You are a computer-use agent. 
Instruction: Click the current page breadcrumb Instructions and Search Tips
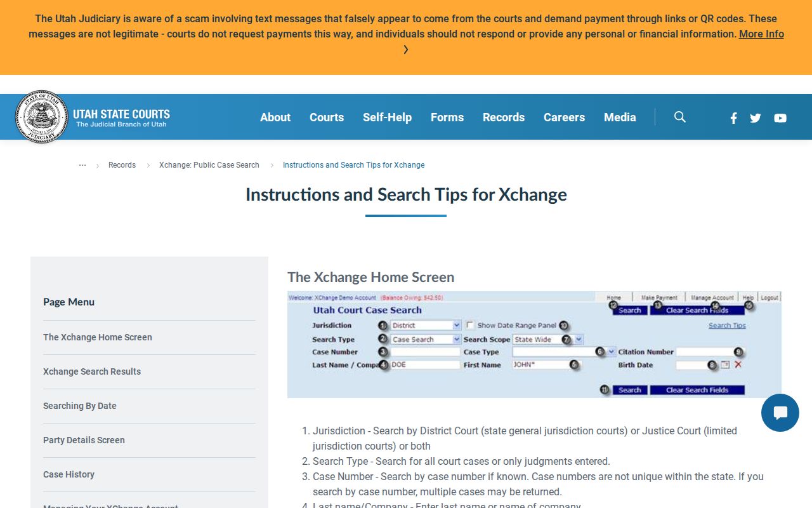point(353,164)
